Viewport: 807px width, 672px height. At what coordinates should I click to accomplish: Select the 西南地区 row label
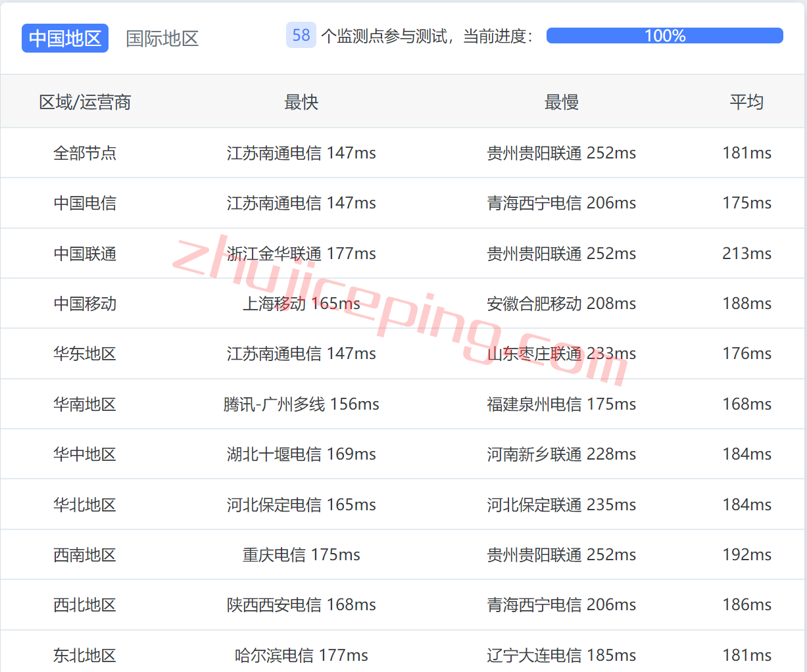coord(85,555)
